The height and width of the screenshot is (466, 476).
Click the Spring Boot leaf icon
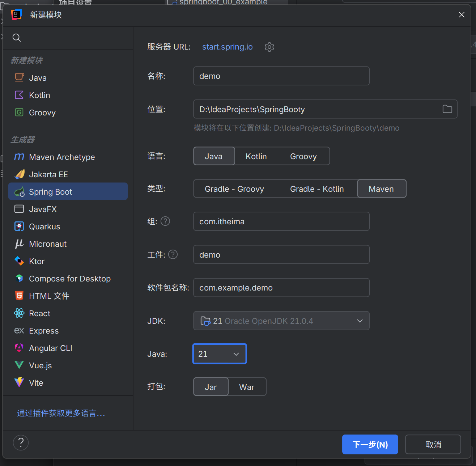(x=19, y=192)
